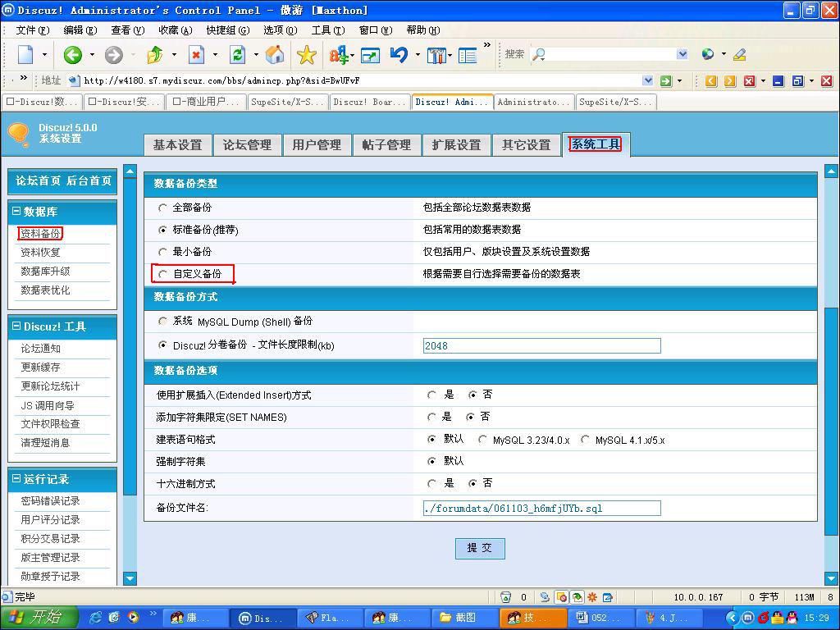Switch to the 基本设置 tab
This screenshot has width=840, height=630.
(x=178, y=144)
